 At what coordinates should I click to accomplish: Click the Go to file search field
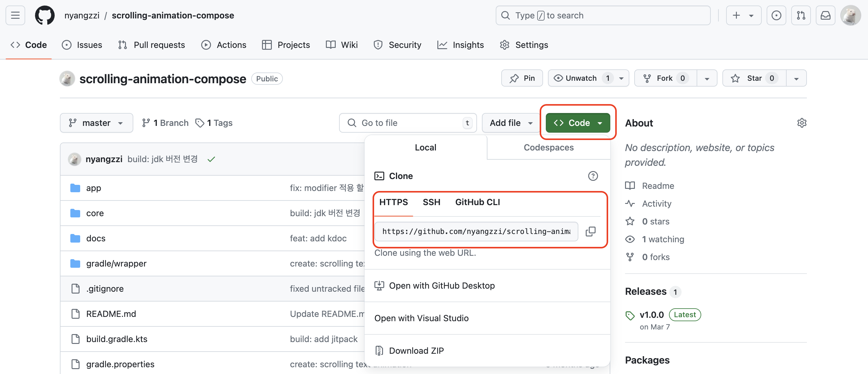coord(408,123)
